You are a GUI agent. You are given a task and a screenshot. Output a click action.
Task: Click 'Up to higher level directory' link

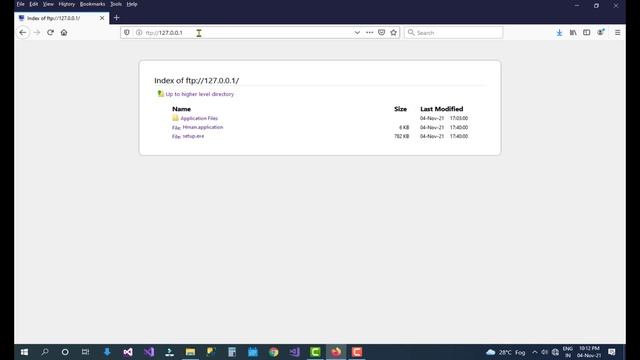click(x=200, y=94)
